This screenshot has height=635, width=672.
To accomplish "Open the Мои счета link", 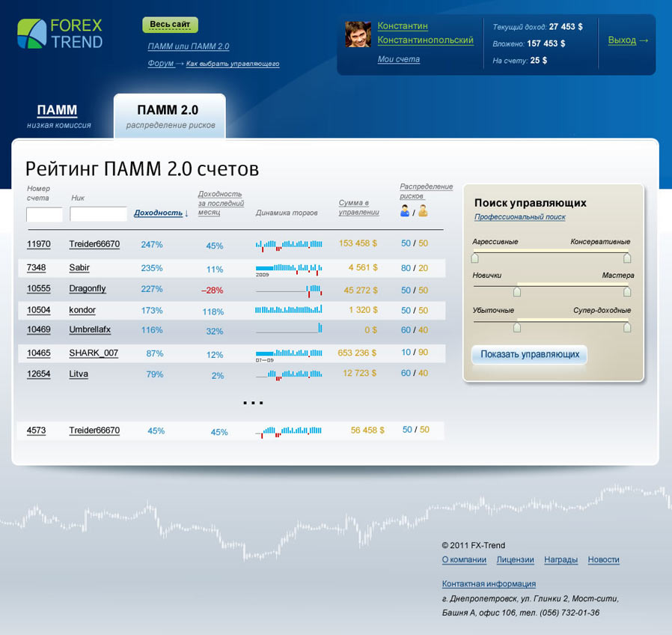I will (x=398, y=59).
